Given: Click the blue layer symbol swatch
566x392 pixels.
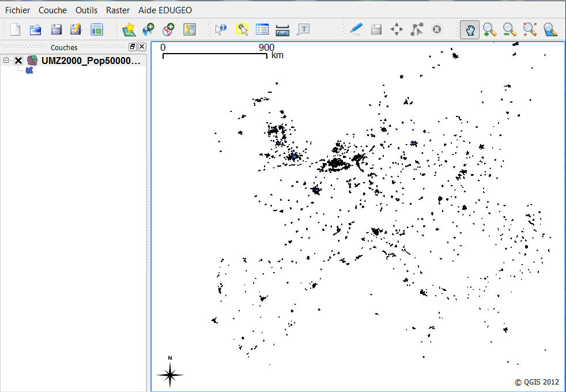Looking at the screenshot, I should (29, 70).
